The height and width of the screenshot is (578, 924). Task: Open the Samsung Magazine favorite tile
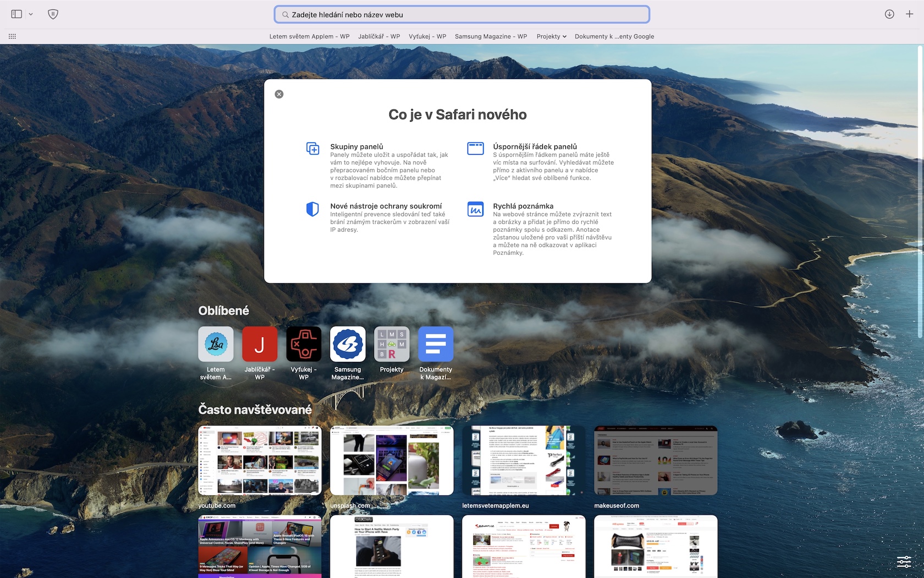point(348,344)
